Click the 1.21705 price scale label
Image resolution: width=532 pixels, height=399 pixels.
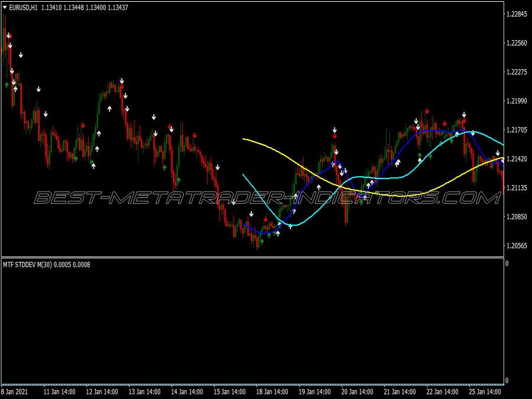click(x=517, y=129)
